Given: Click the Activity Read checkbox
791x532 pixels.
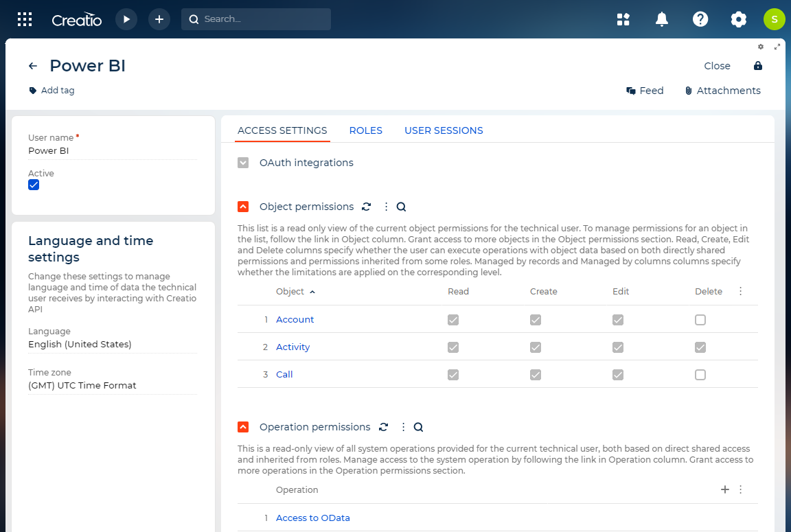Looking at the screenshot, I should point(453,347).
